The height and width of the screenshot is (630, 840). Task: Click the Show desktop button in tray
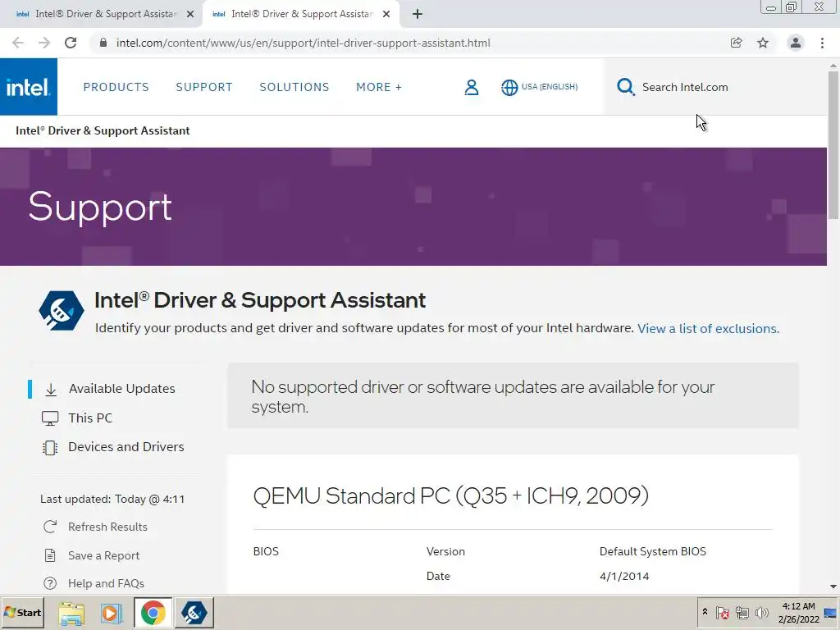coord(831,612)
